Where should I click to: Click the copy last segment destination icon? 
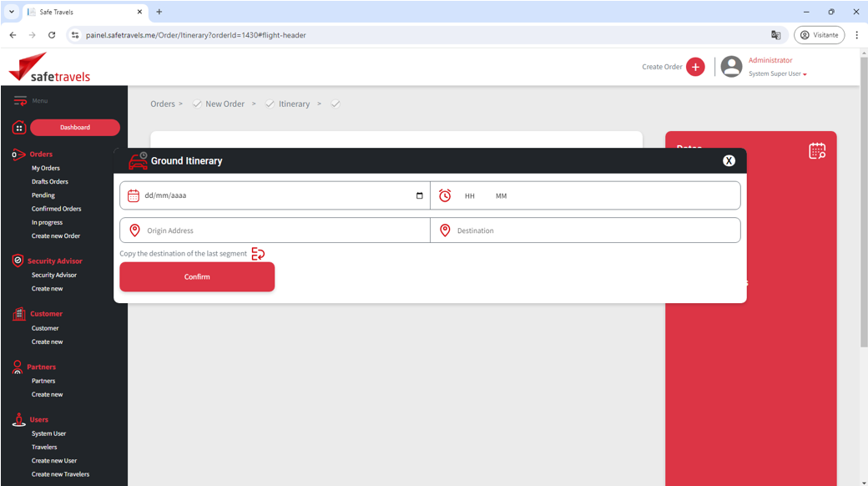point(258,254)
